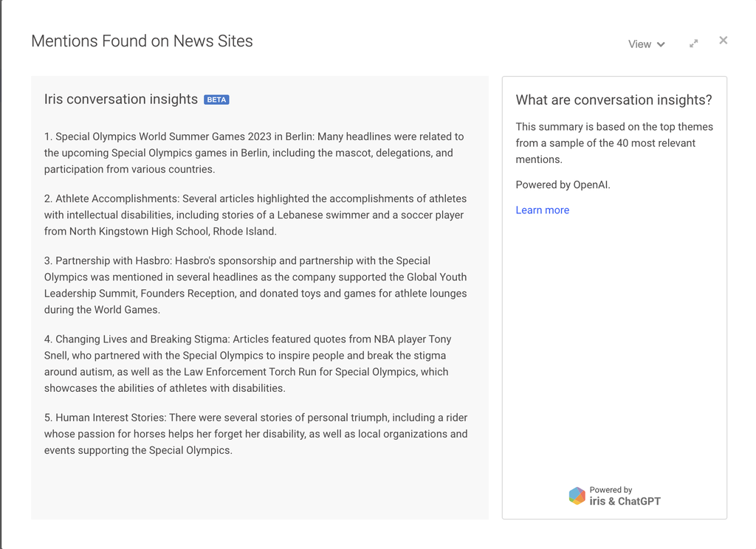Click the Powered by OpenAI text
756x549 pixels.
coord(563,185)
